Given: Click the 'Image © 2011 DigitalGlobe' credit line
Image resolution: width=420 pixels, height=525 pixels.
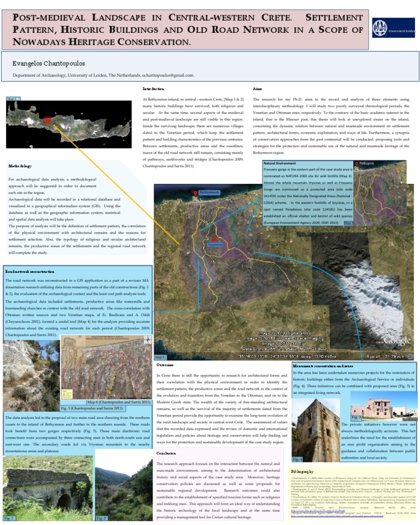Looking at the screenshot, I should 284,333.
